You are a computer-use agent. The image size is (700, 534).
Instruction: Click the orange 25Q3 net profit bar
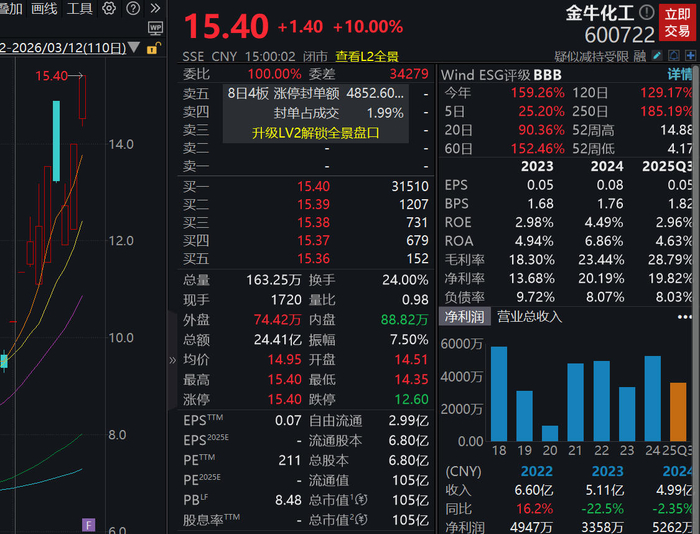(x=678, y=412)
